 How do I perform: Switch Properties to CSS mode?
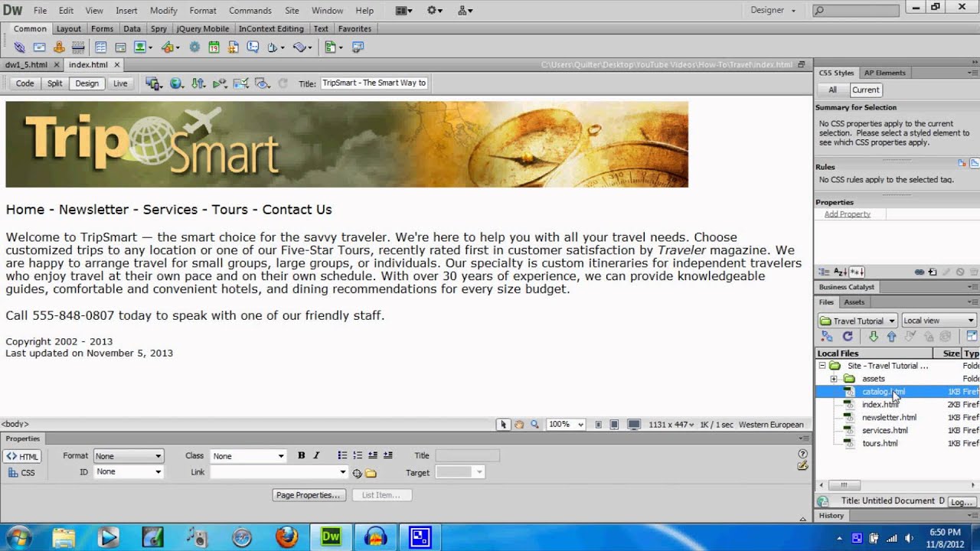point(21,473)
